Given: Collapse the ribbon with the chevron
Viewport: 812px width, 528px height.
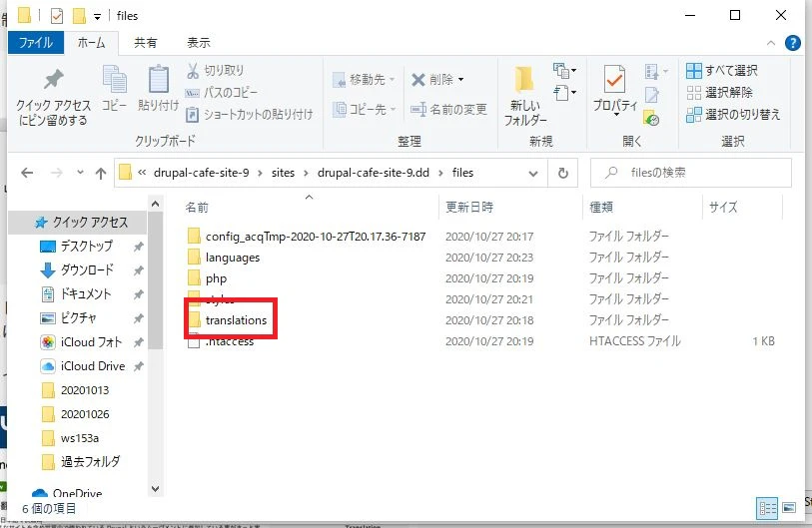Looking at the screenshot, I should (771, 43).
